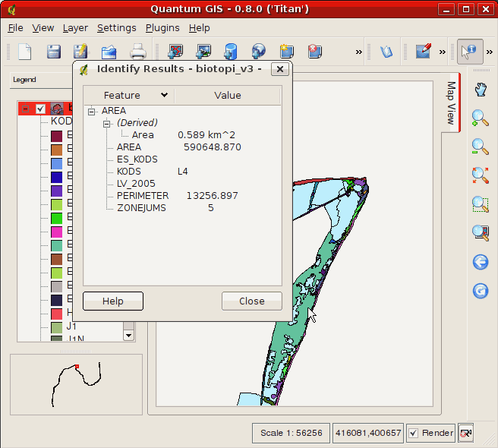498x448 pixels.
Task: Expand hidden items chevron after Identify tool
Action: coord(490,52)
